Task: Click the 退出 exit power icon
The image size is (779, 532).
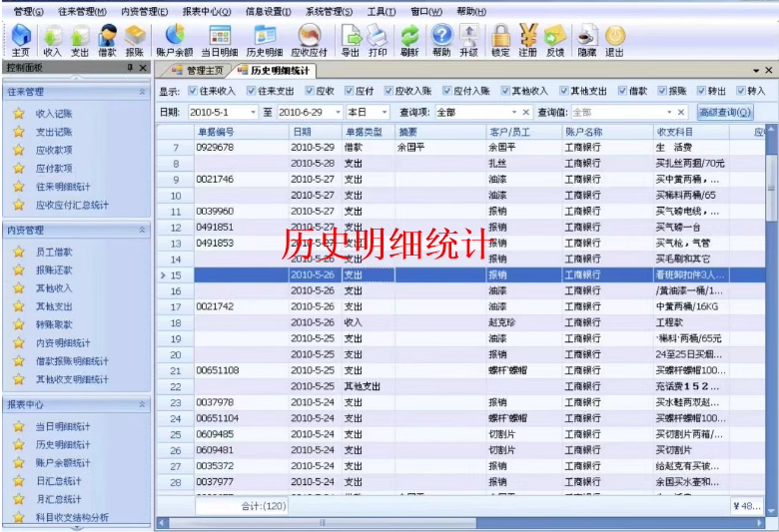Action: 614,40
